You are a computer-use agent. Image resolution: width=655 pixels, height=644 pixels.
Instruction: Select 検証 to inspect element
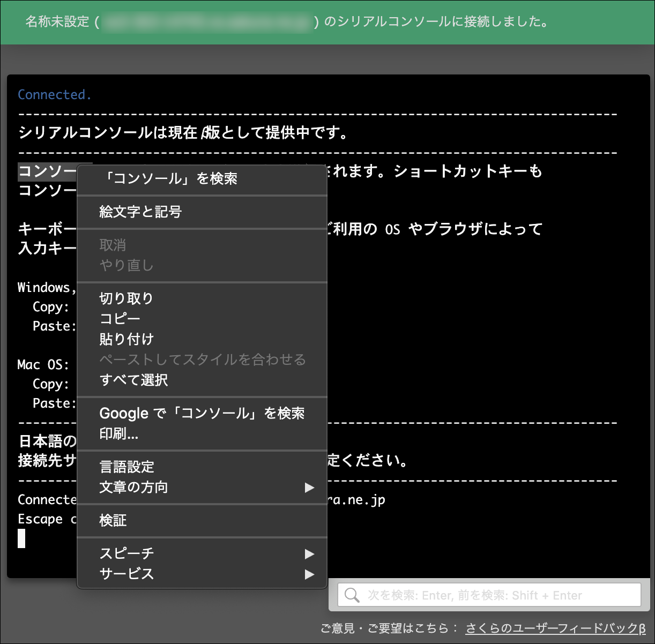pos(113,520)
